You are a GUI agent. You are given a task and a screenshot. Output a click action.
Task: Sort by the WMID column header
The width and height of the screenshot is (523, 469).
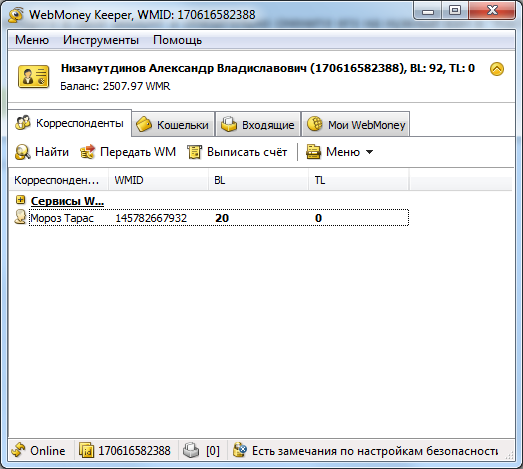(158, 180)
